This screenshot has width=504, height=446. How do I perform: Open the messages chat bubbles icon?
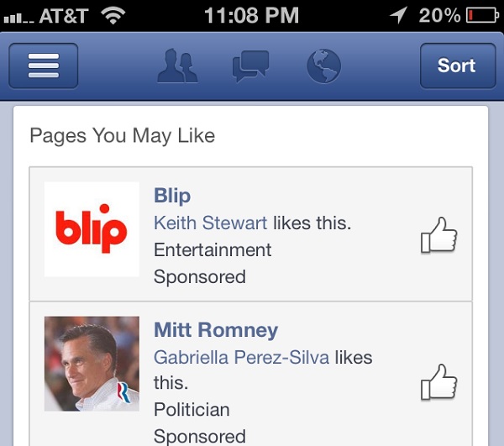(x=251, y=66)
